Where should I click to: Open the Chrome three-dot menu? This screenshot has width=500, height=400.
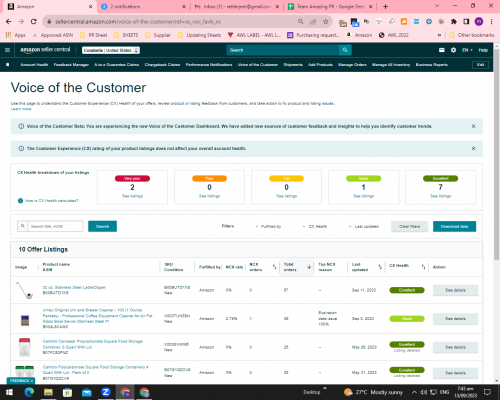point(491,22)
